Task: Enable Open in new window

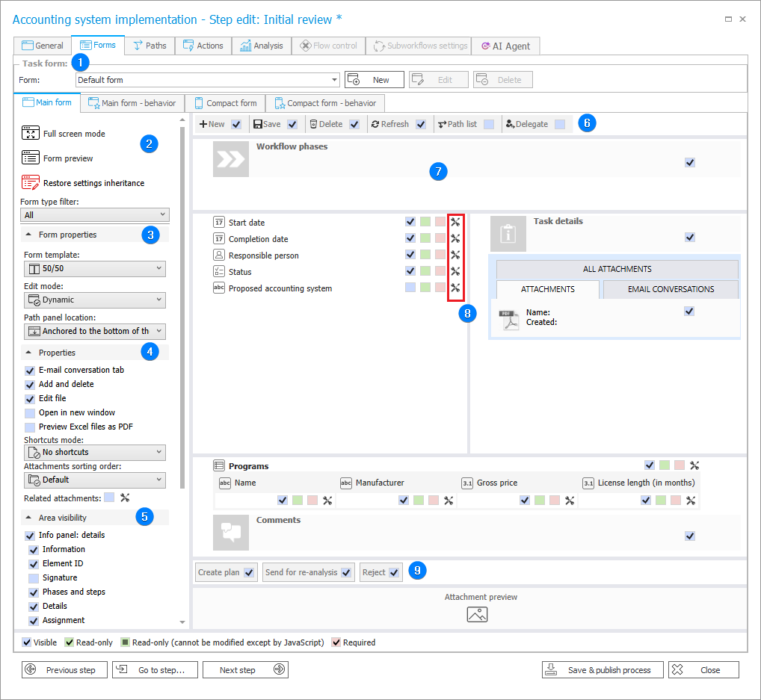Action: coord(30,413)
